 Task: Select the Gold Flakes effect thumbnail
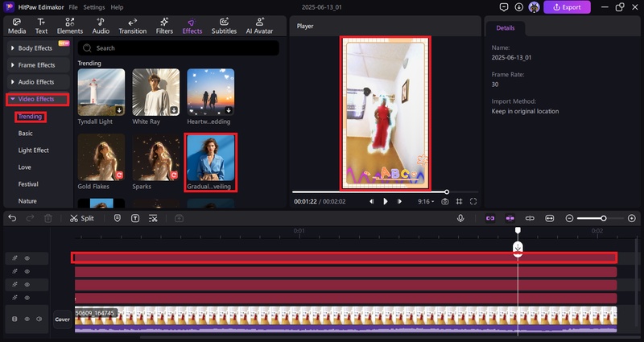click(x=101, y=157)
